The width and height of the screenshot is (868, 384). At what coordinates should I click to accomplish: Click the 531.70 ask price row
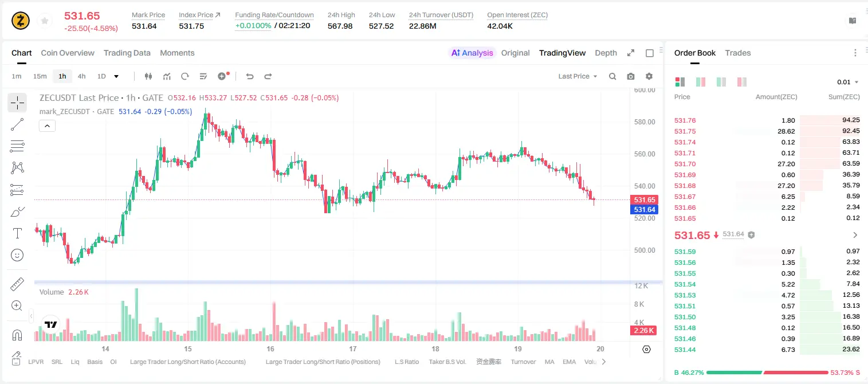(767, 164)
